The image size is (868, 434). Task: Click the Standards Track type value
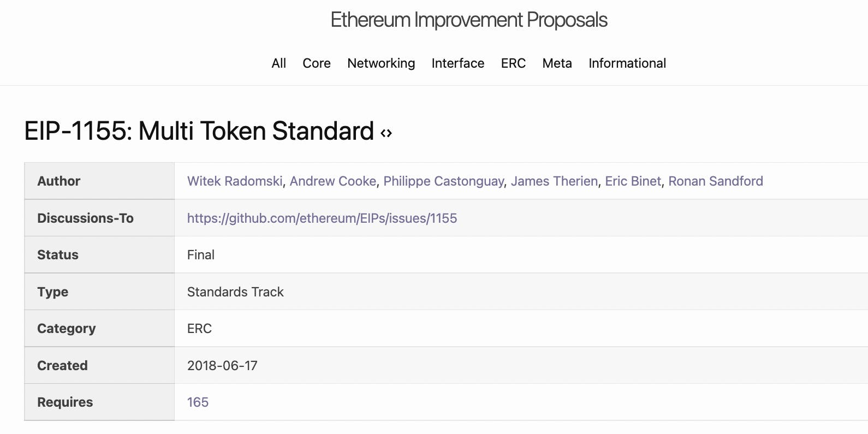click(235, 292)
